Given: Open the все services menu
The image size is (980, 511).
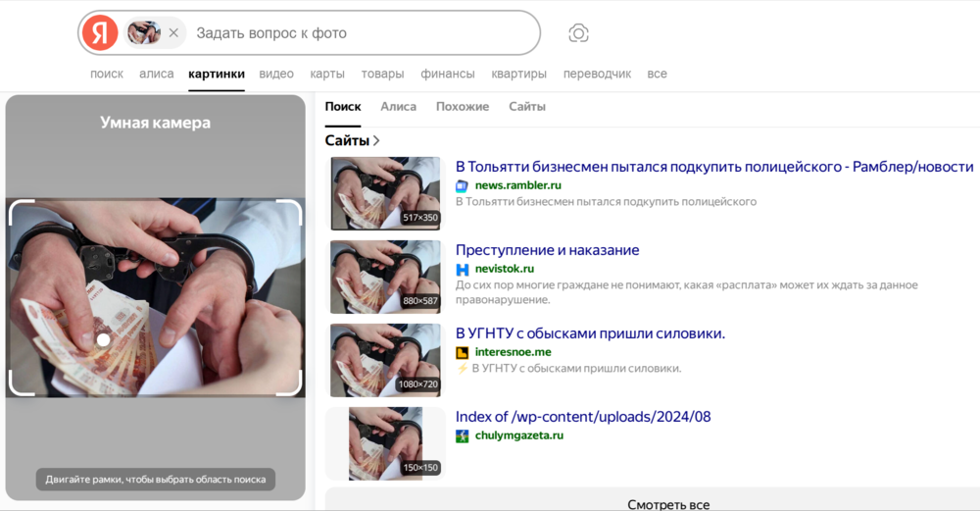Looking at the screenshot, I should click(657, 74).
